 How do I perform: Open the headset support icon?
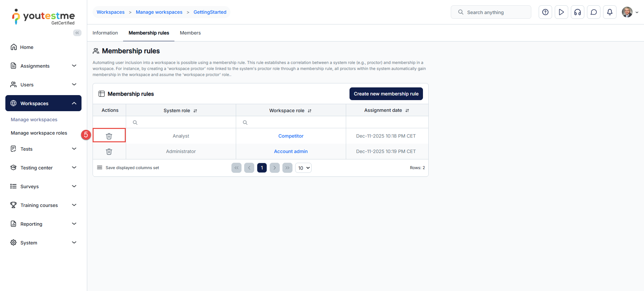point(577,12)
